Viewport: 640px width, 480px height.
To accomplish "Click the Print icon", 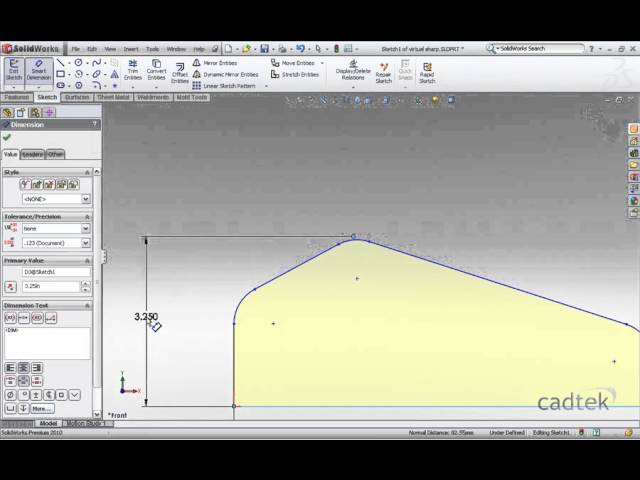I will point(282,49).
